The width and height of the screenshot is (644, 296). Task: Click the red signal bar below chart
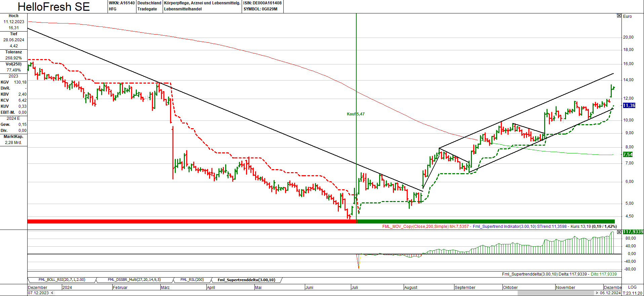click(192, 221)
